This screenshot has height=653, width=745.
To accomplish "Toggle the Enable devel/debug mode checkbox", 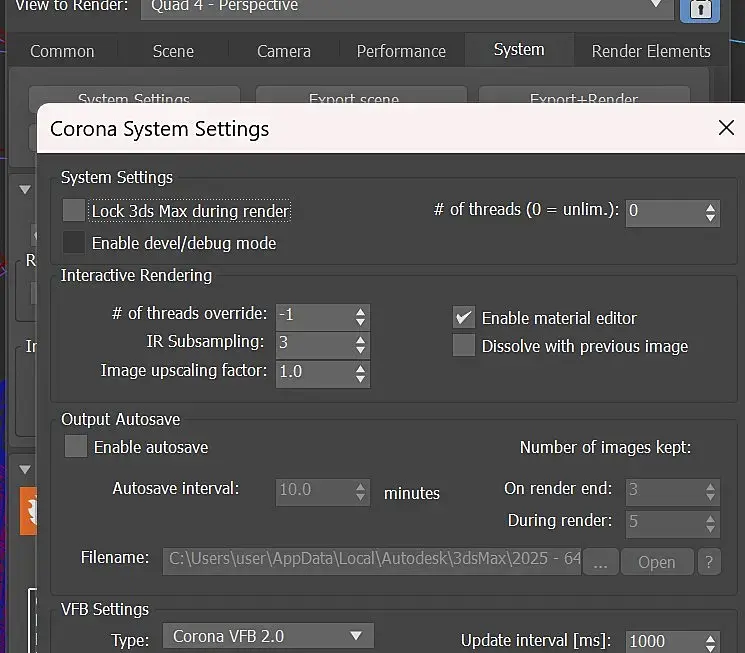I will click(74, 242).
